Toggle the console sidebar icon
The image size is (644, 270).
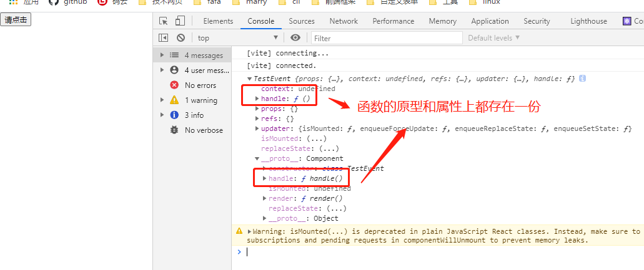(x=164, y=37)
